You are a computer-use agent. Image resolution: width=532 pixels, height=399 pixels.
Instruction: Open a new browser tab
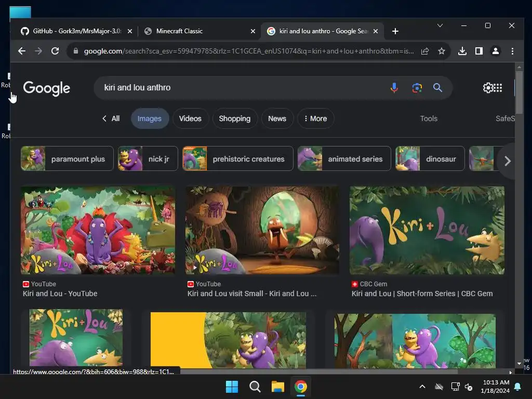coord(395,31)
